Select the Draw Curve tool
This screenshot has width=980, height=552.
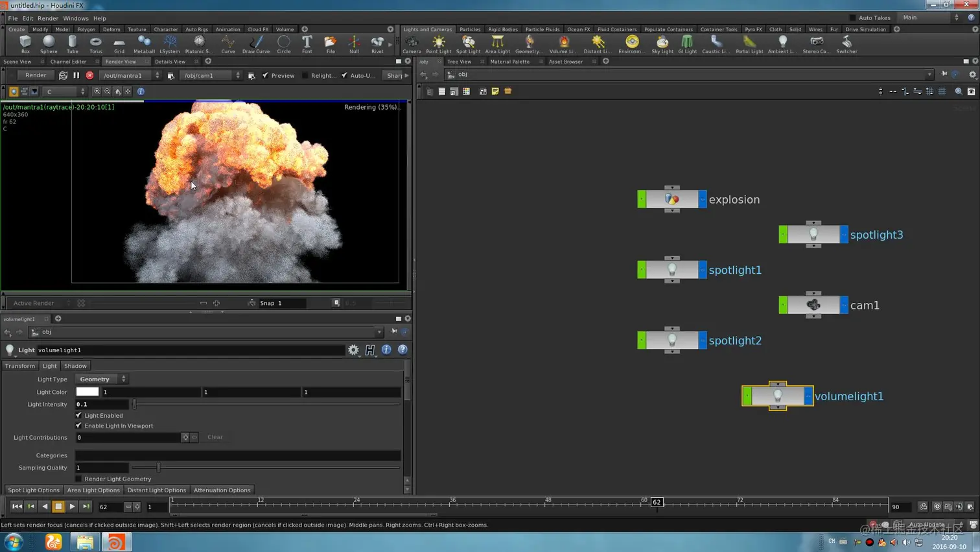(256, 43)
